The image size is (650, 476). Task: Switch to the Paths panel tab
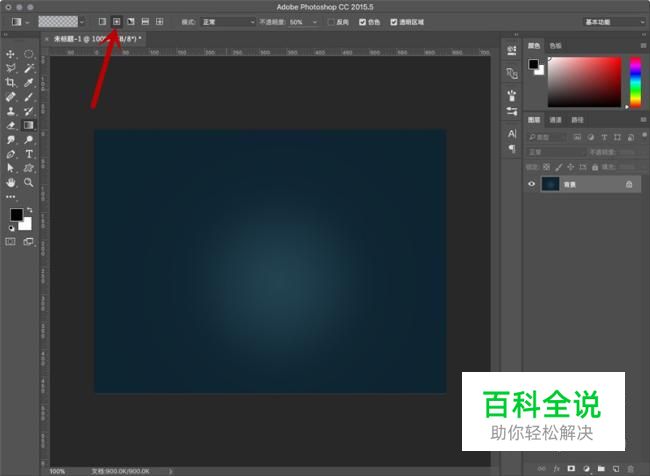[577, 120]
